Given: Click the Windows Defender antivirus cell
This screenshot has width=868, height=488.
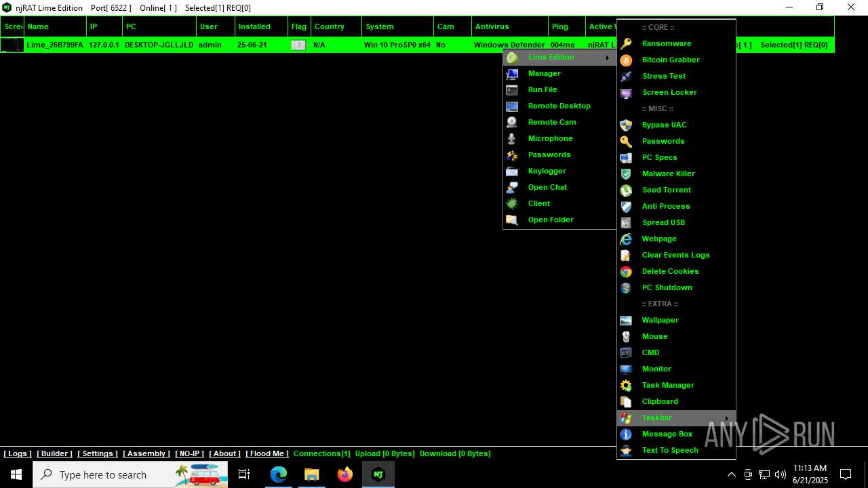Looking at the screenshot, I should [x=509, y=45].
